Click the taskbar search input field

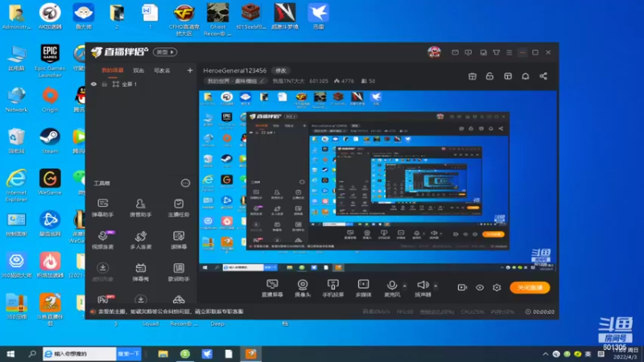coord(80,354)
